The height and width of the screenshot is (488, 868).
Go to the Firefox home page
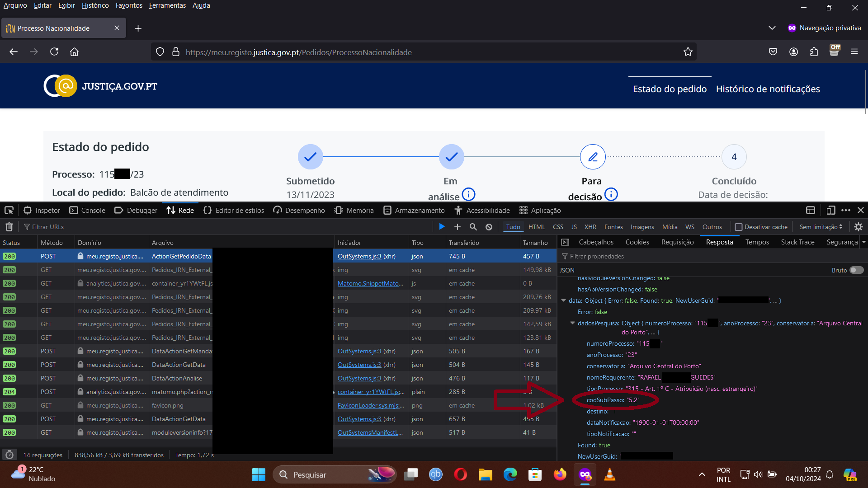(75, 52)
